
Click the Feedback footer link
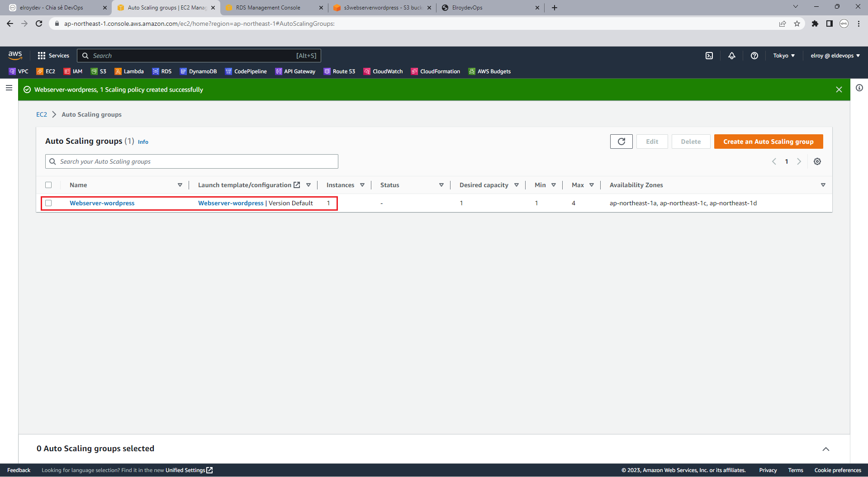coord(19,470)
